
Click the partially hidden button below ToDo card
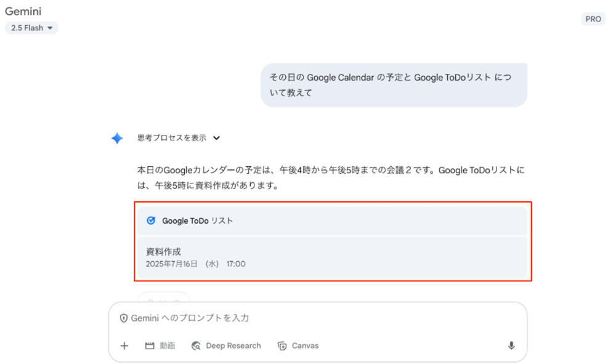coord(163,297)
